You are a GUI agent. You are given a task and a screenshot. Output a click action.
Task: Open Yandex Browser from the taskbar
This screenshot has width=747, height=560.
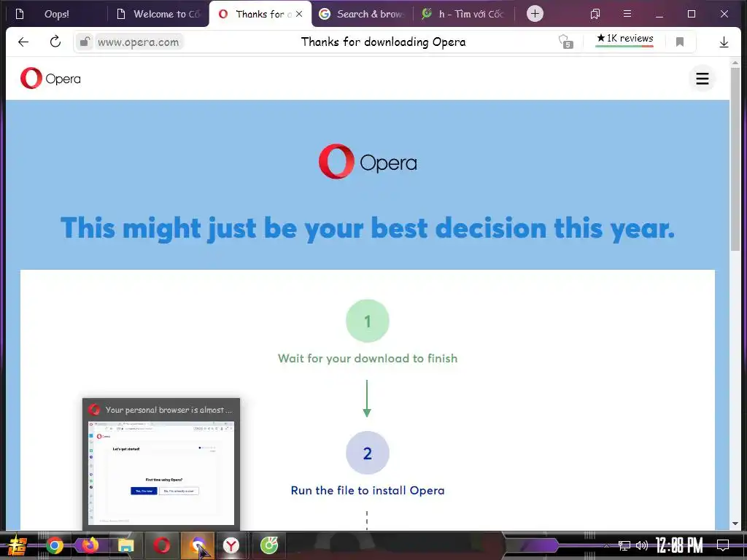(x=231, y=545)
